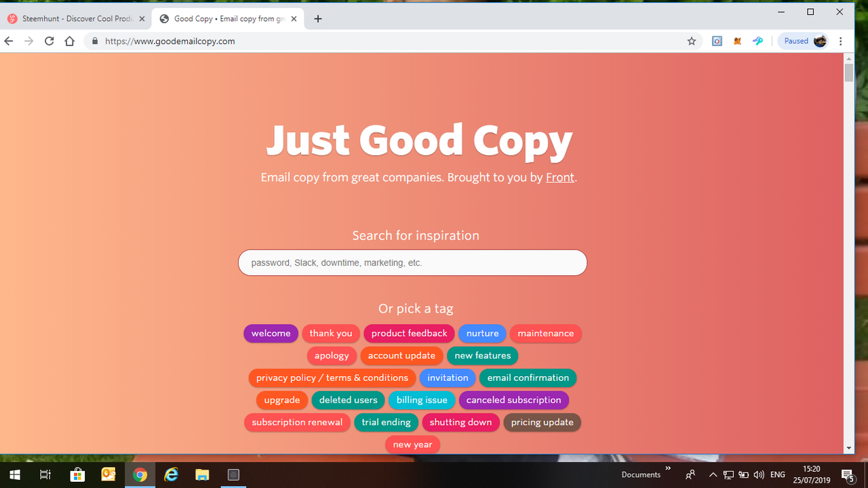This screenshot has height=488, width=868.
Task: Choose the shutting down tag
Action: (460, 423)
